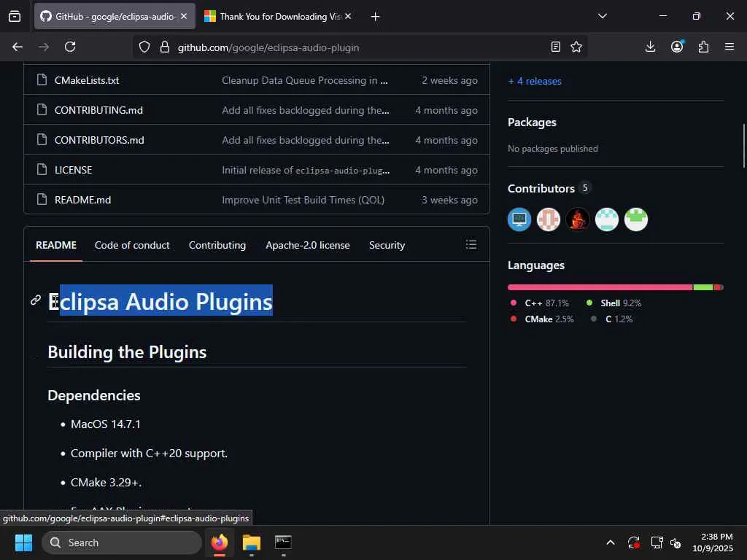Open File Explorer from the taskbar

tap(251, 542)
